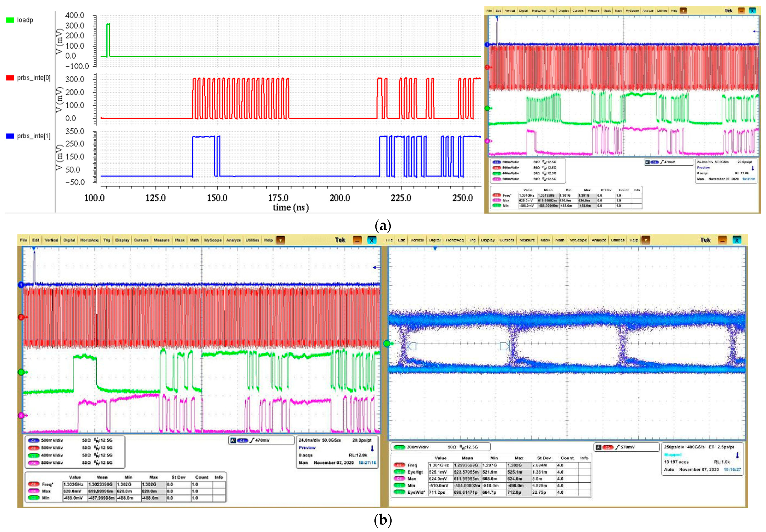Click green C3 badge beside EyeWid measurement
Screen dimensions: 766x532
point(399,492)
